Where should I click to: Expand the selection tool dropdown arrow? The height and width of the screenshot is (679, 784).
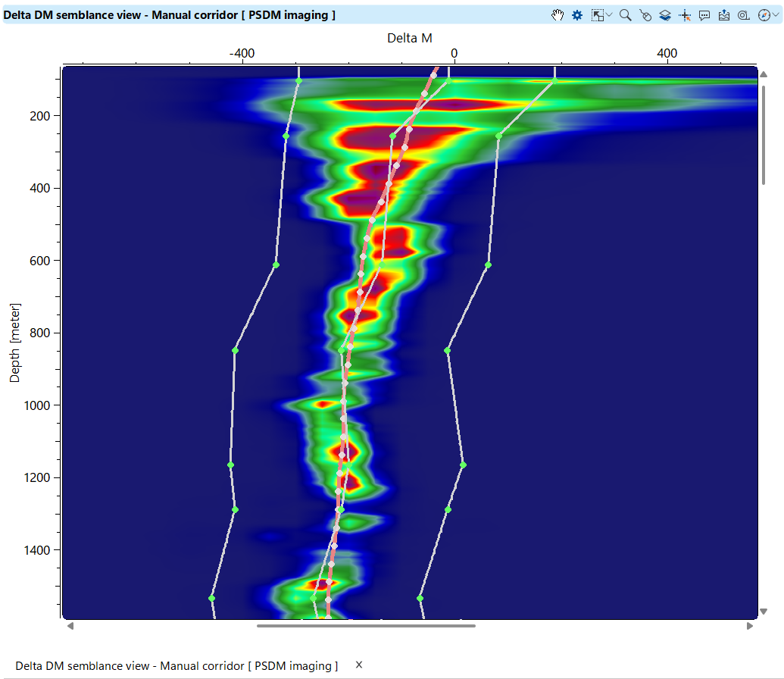click(x=609, y=15)
